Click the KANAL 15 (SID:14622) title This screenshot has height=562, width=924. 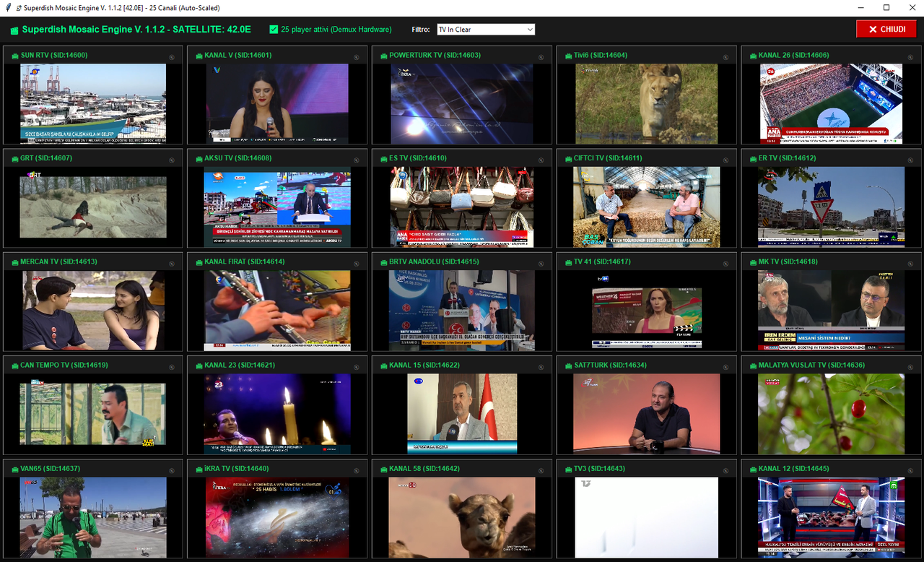pos(424,365)
